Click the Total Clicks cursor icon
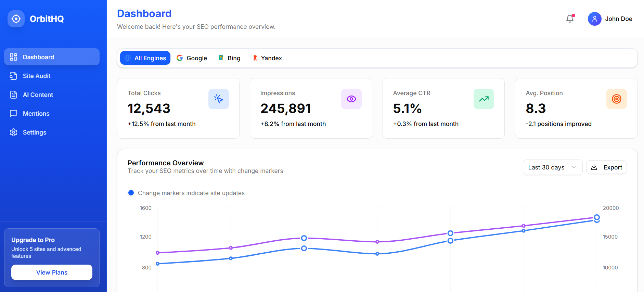 (x=218, y=99)
